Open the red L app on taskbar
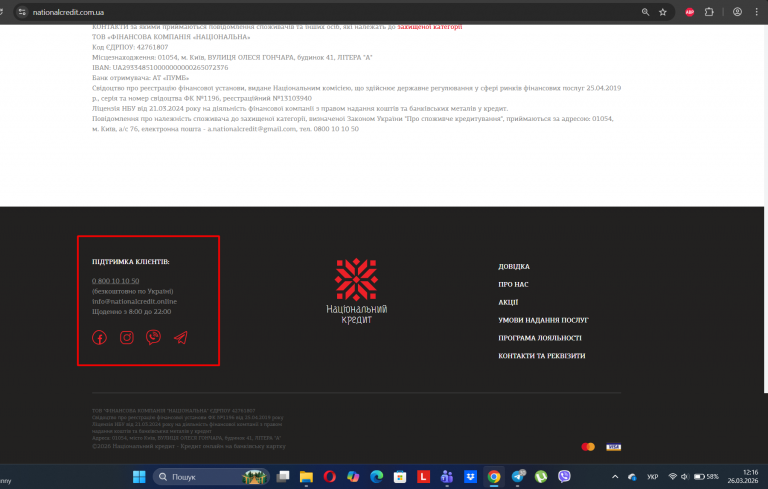Viewport: 768px width, 489px height. (423, 477)
